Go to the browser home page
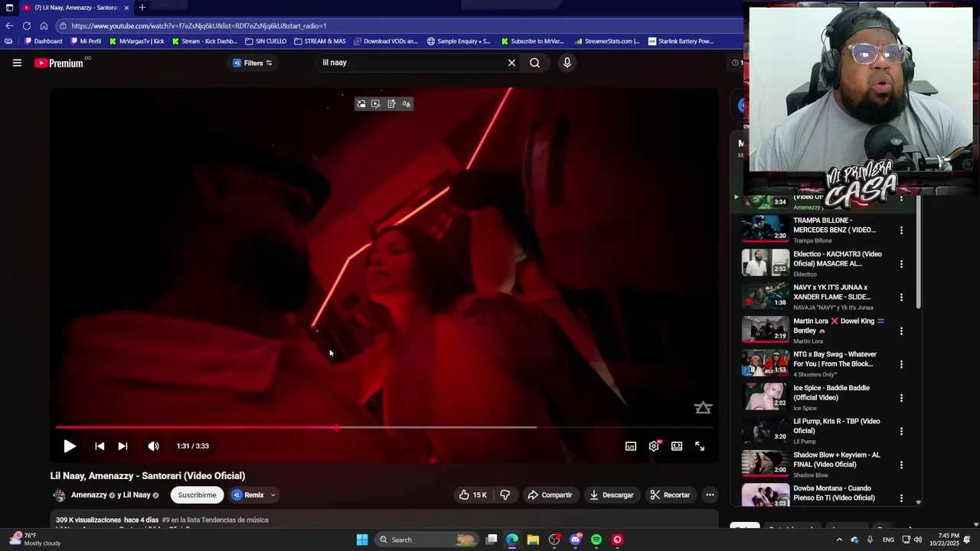Viewport: 980px width, 551px height. coord(44,25)
